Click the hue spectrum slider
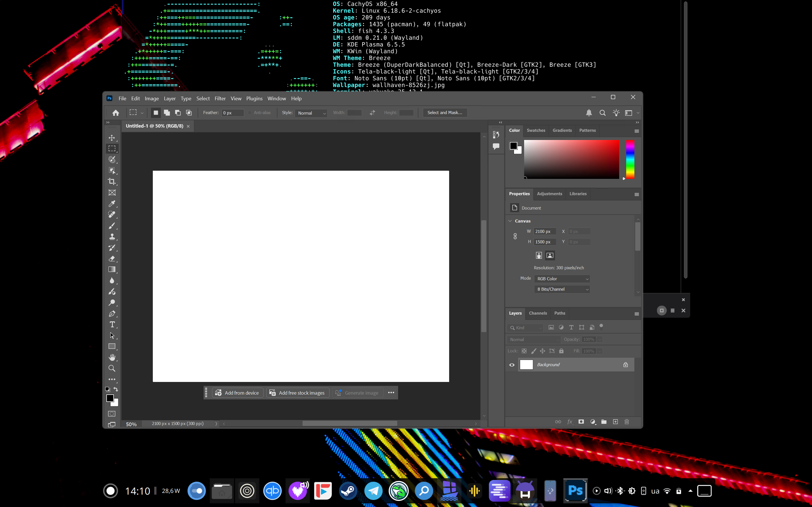 pos(630,159)
